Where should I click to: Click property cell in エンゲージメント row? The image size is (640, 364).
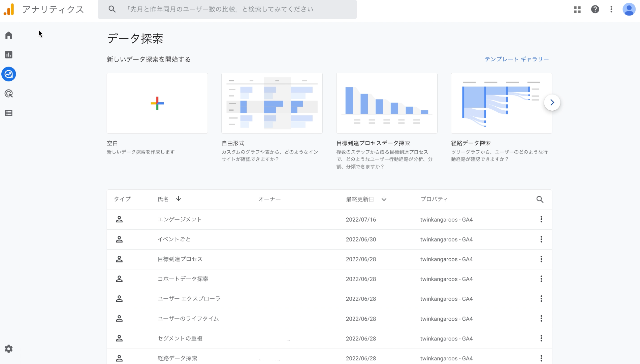446,220
